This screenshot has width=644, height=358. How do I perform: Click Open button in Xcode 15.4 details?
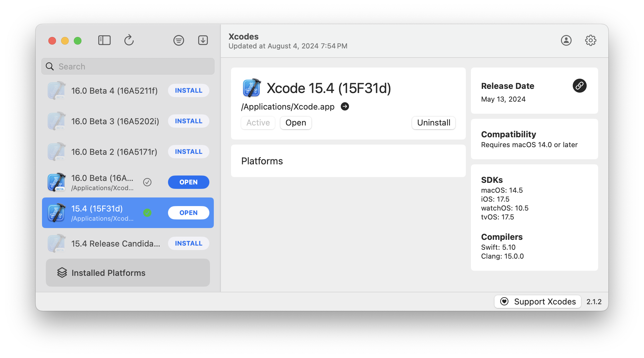pos(296,123)
